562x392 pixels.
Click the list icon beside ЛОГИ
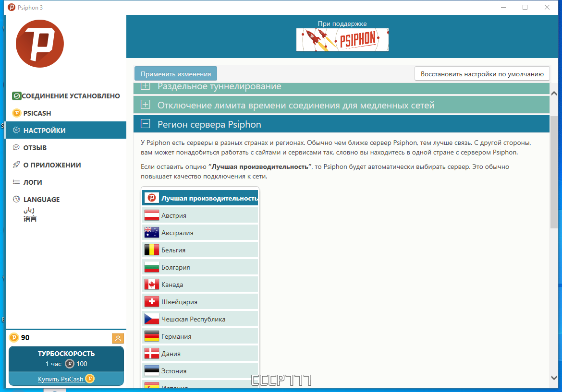(16, 182)
